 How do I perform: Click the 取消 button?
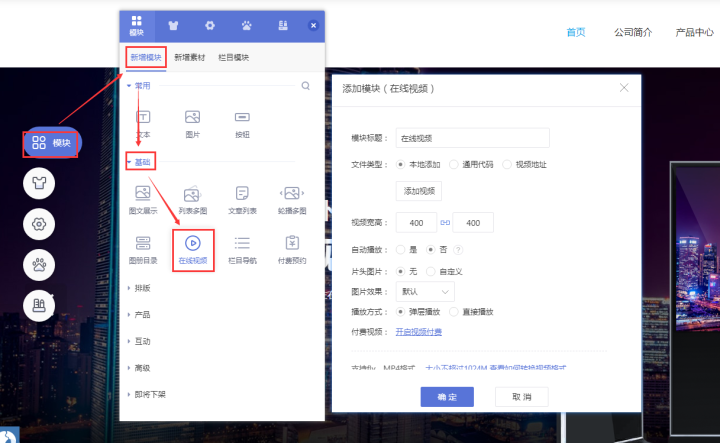tap(522, 397)
